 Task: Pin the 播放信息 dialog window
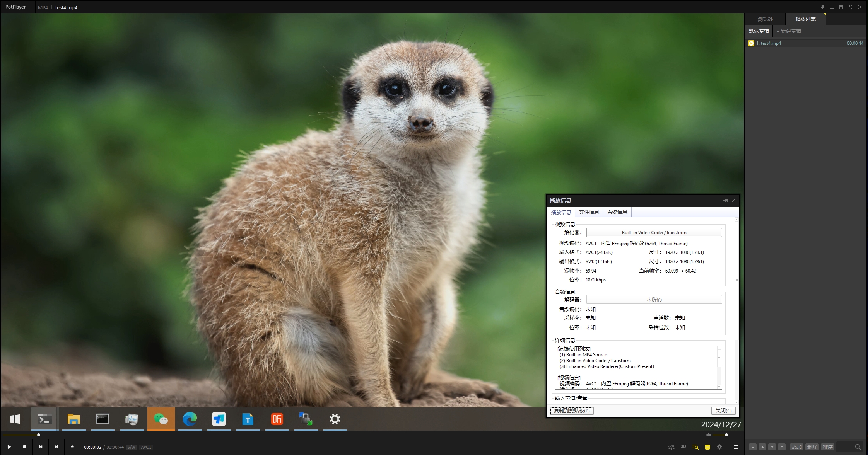click(726, 200)
